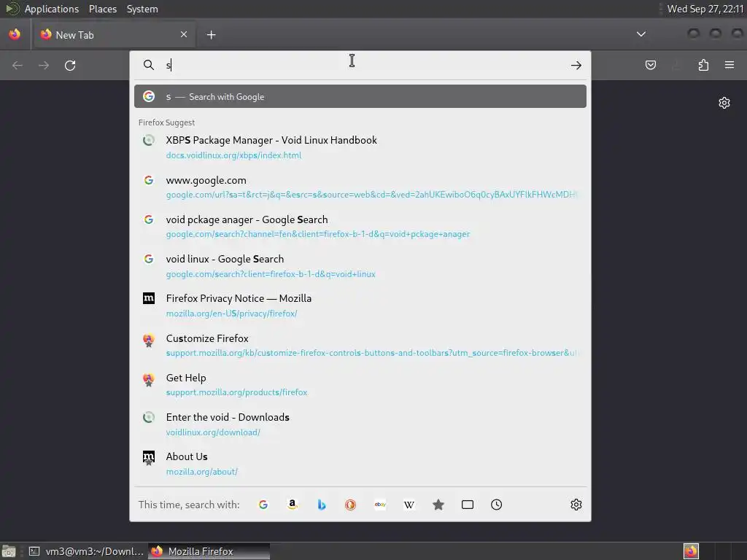The height and width of the screenshot is (560, 747).
Task: Click show desktop icon in the bottom panel
Action: [9, 551]
